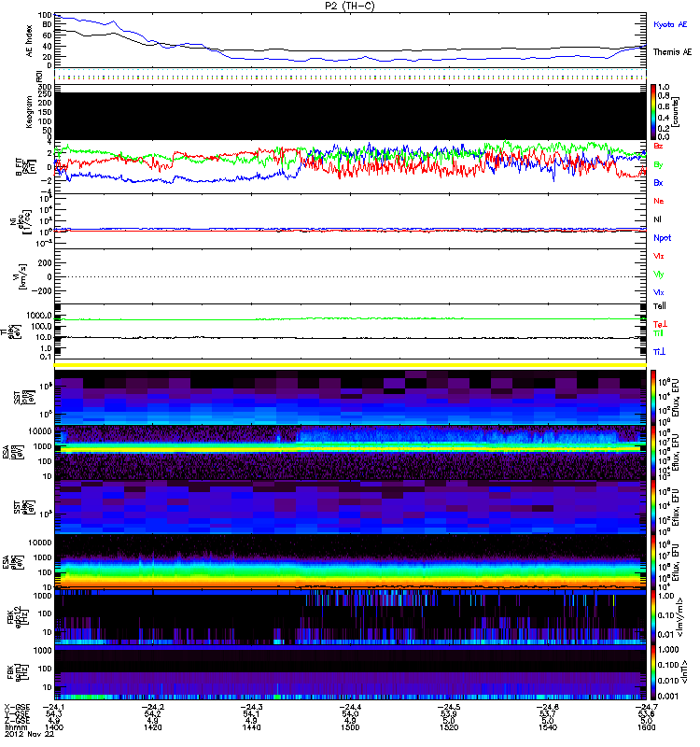
Task: Click the 1400 time tick label
Action: tap(54, 727)
